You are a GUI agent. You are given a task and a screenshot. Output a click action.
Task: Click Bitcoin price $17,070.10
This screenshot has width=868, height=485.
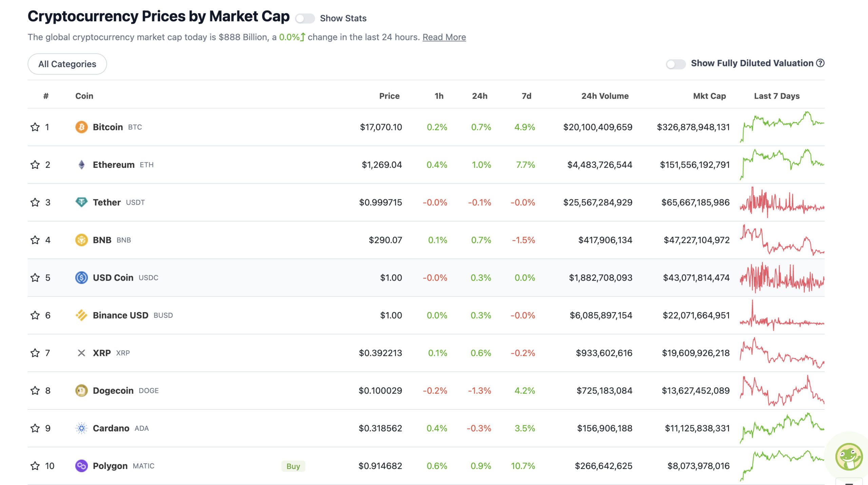pyautogui.click(x=381, y=127)
